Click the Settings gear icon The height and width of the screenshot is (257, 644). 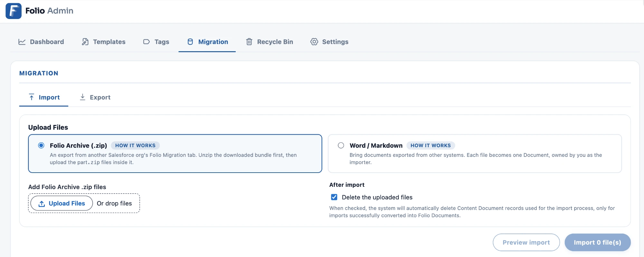pyautogui.click(x=314, y=42)
